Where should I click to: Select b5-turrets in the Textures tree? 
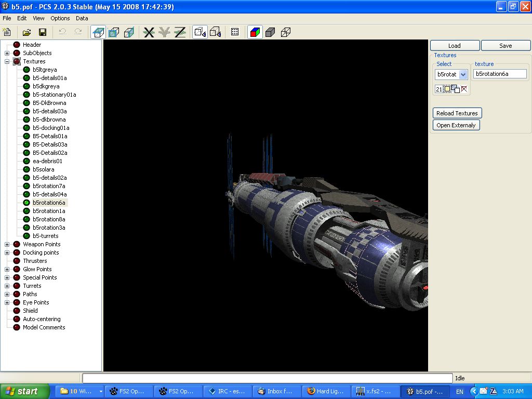pos(46,236)
